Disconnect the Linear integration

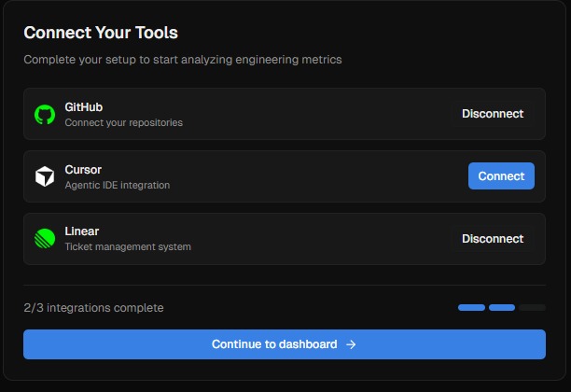[493, 239]
